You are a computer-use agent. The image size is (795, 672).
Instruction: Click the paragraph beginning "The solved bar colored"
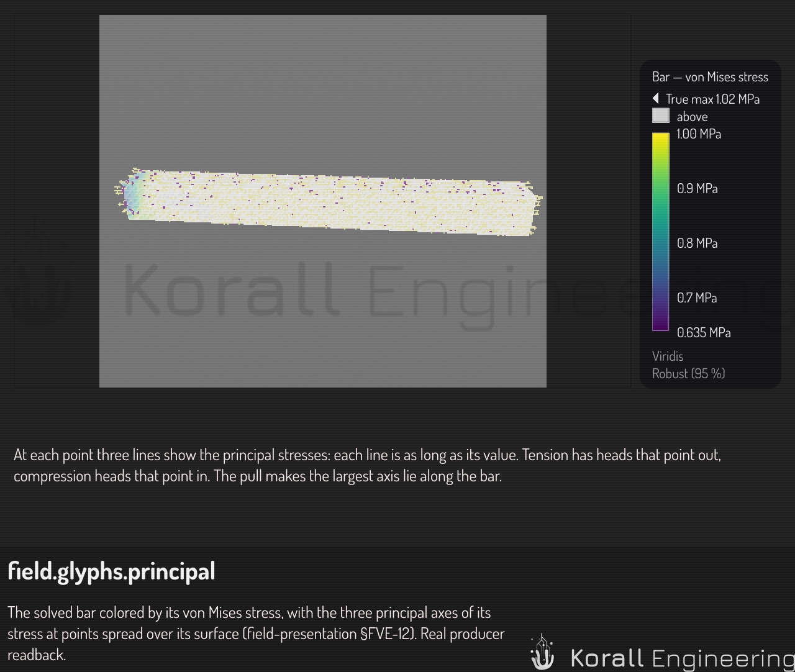click(256, 633)
